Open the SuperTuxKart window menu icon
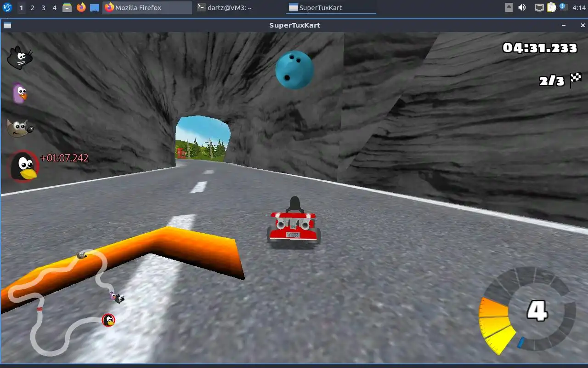Viewport: 588px width, 368px height. coord(7,25)
